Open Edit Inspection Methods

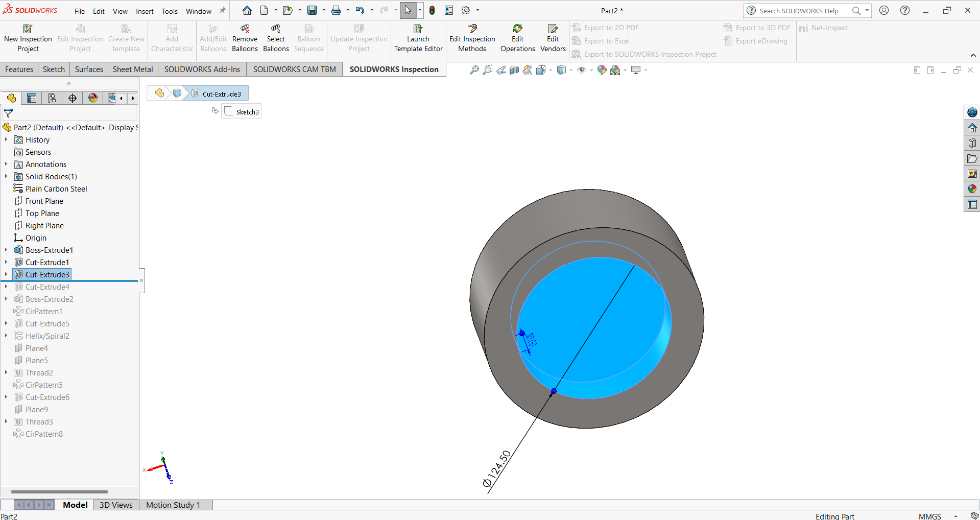pyautogui.click(x=472, y=38)
